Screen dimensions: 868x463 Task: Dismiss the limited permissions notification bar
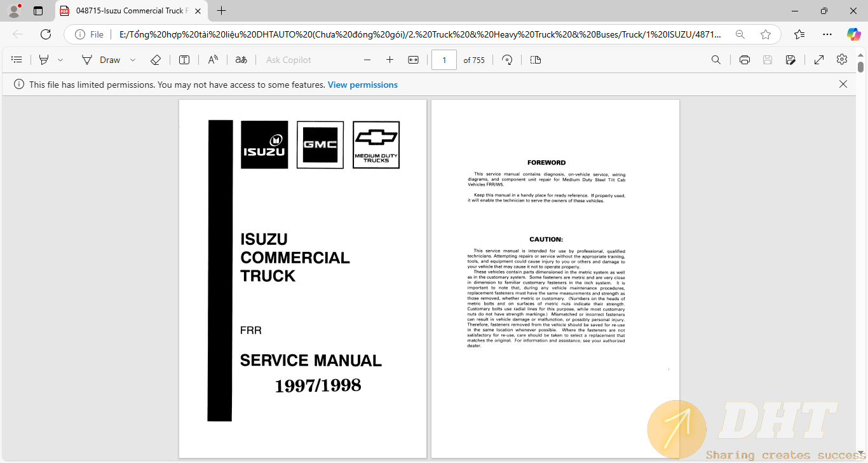pos(843,84)
